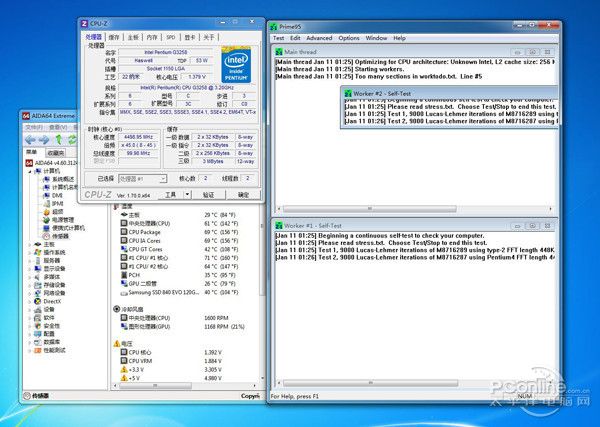Click the 确定 OK button in CPU-Z

coord(244,195)
